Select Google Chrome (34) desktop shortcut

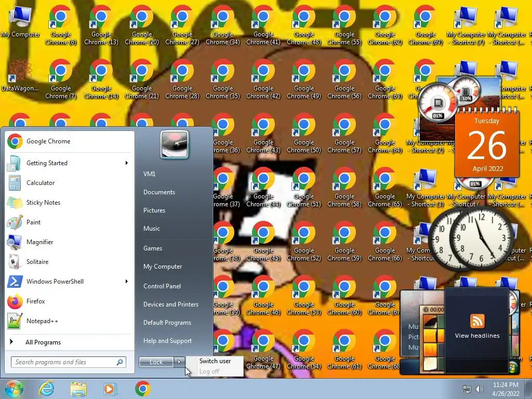pos(223,25)
